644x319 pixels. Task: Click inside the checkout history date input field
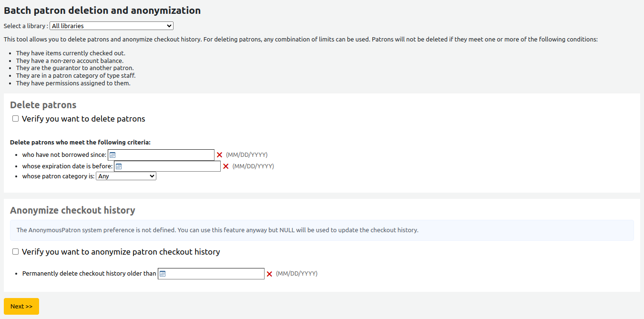[x=215, y=273]
